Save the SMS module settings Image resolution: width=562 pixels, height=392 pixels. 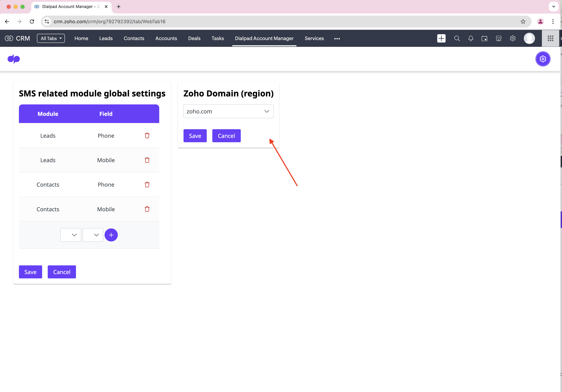click(x=30, y=272)
